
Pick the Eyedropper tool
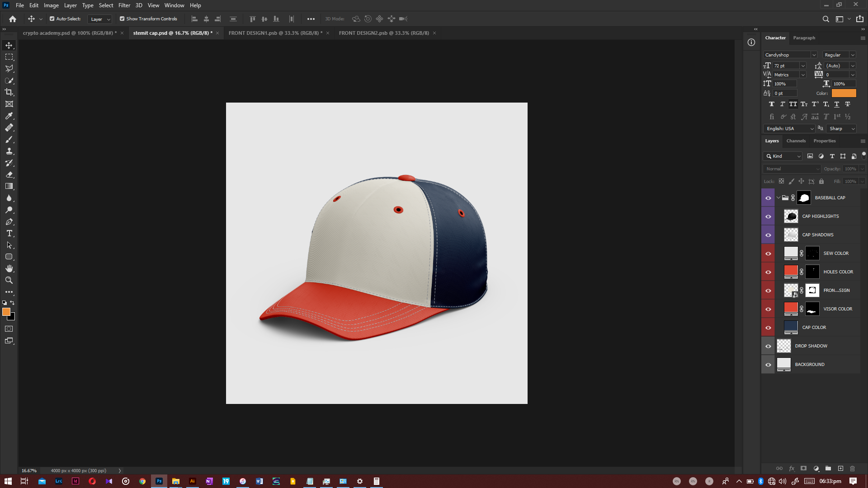click(x=9, y=116)
